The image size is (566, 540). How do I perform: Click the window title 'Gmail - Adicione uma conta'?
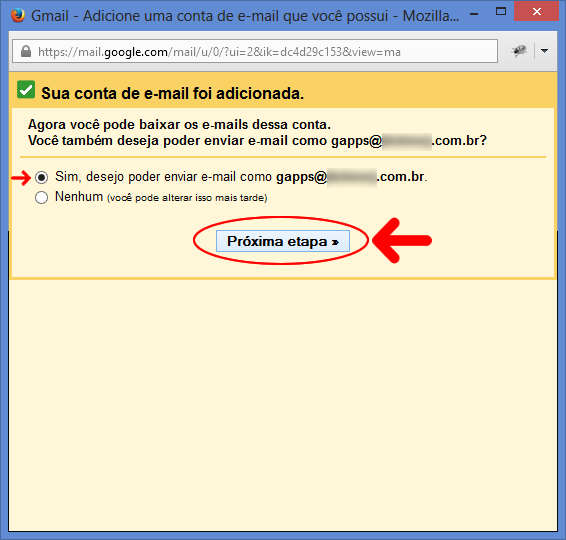pyautogui.click(x=245, y=16)
